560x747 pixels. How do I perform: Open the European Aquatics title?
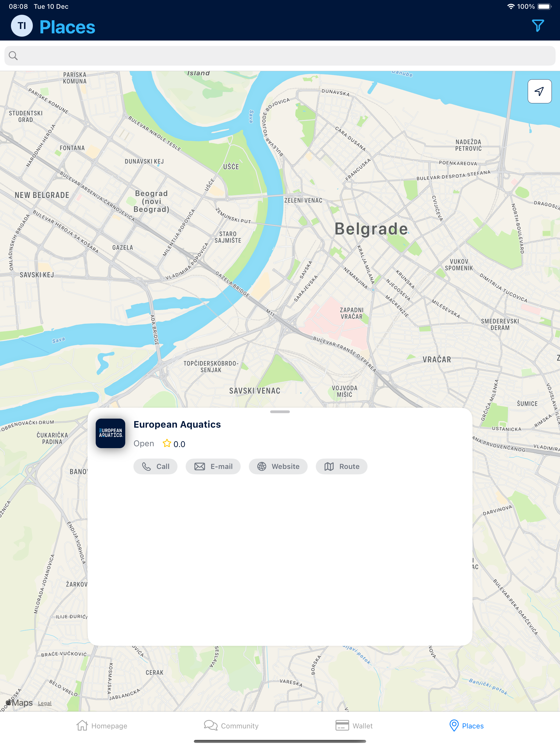point(177,424)
